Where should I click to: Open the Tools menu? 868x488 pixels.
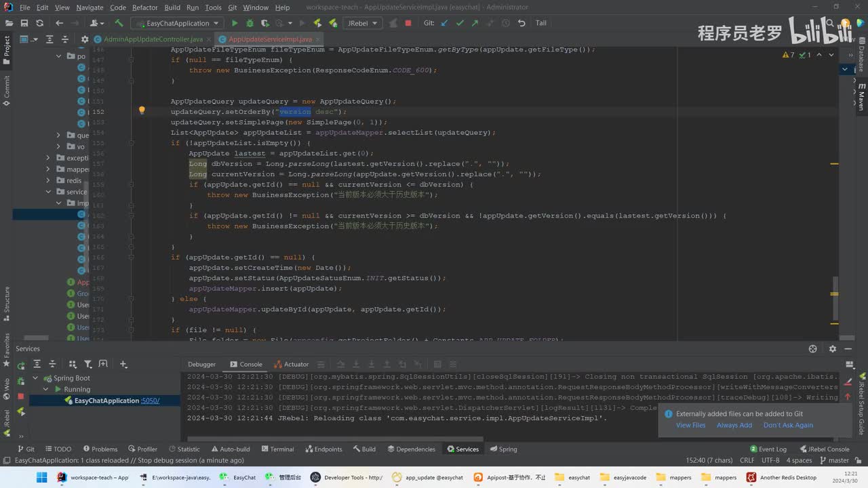coord(213,7)
